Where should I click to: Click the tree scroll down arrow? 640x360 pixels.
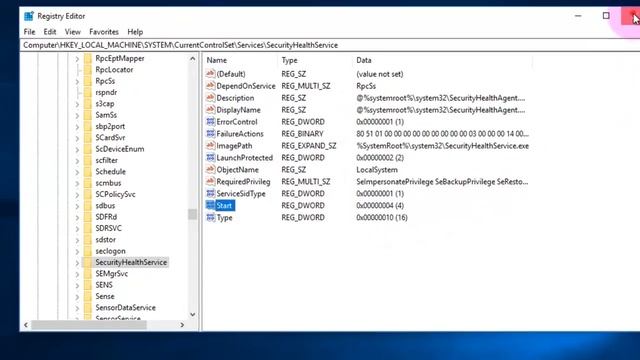(192, 315)
